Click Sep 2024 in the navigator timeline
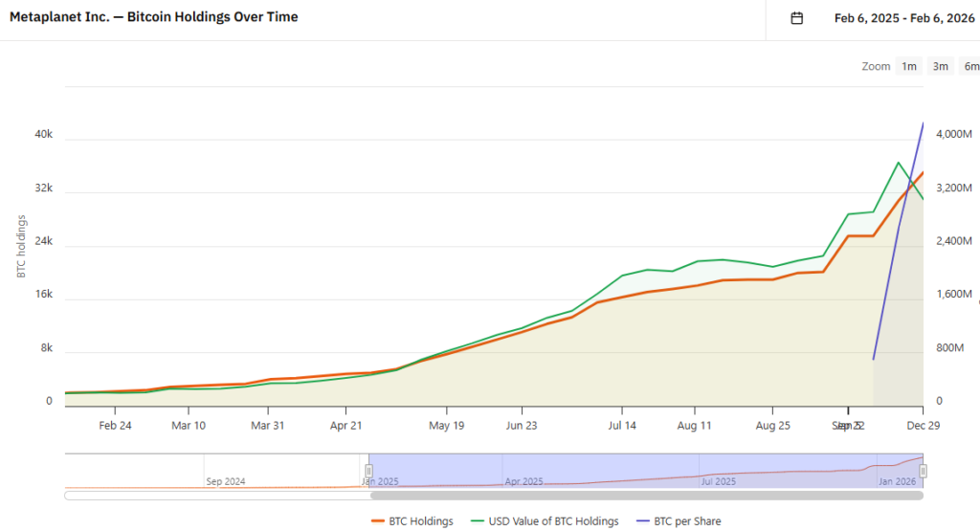The image size is (980, 531). coord(226,481)
